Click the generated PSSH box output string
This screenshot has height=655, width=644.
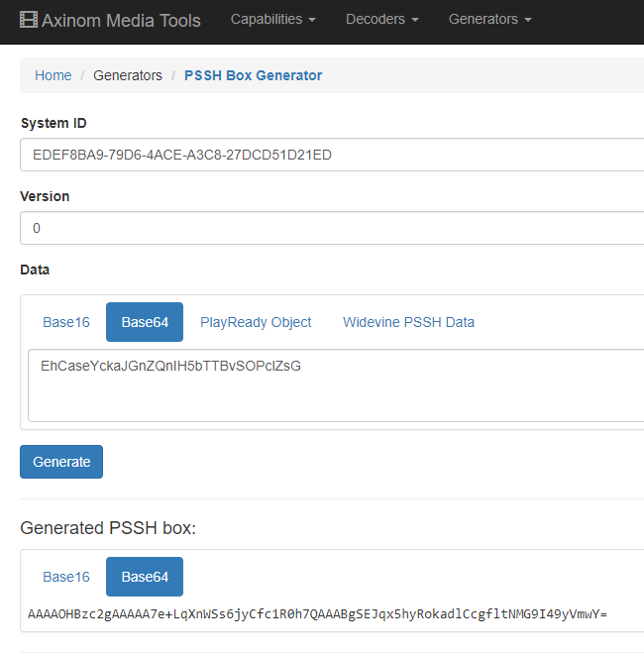tap(317, 614)
